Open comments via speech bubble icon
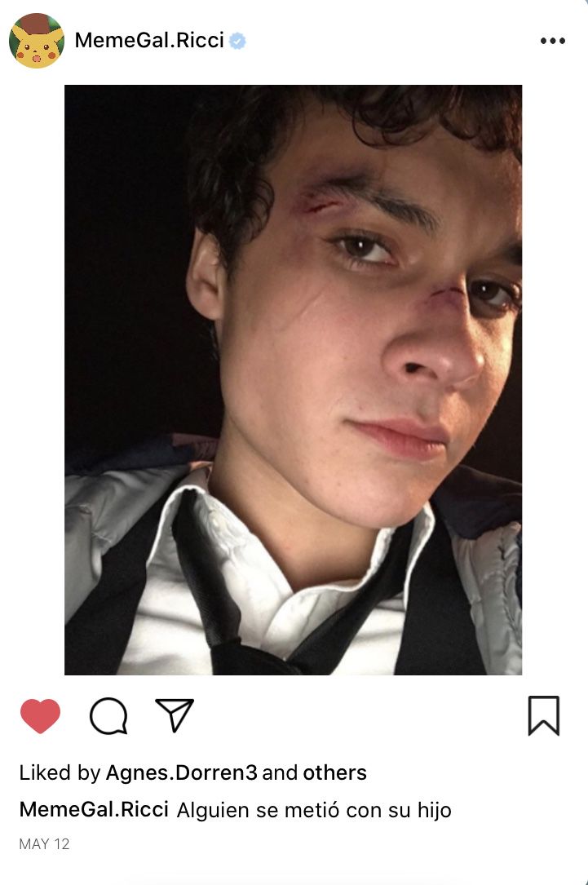Viewport: 588px width, 885px height. coord(108,715)
